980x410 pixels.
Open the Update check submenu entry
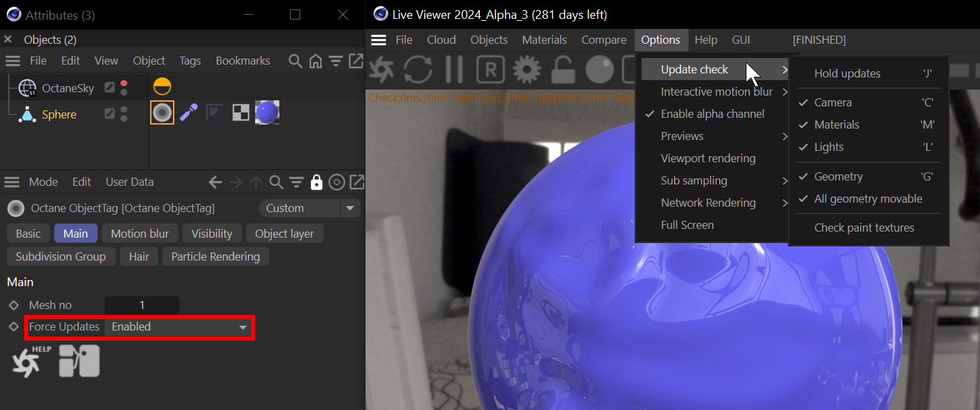coord(713,69)
